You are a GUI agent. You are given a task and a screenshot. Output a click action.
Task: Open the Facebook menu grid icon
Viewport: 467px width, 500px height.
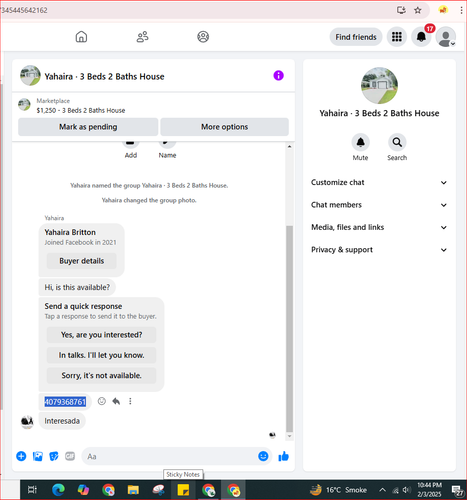[397, 37]
